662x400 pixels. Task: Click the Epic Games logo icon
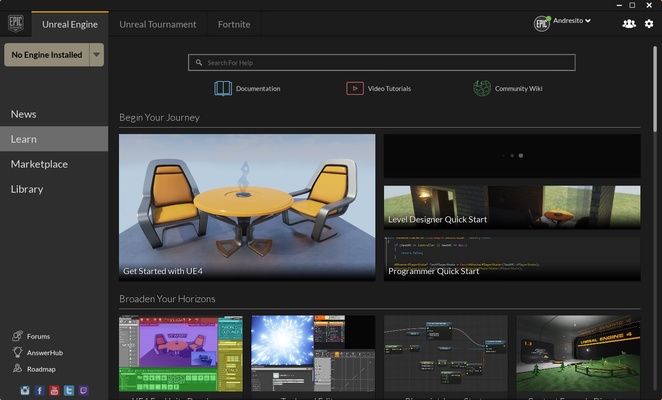tap(16, 23)
